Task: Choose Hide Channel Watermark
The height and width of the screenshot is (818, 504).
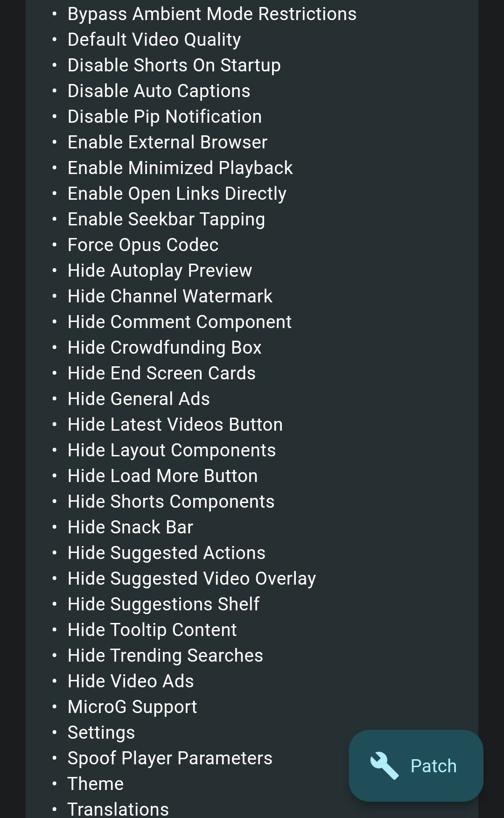Action: (x=170, y=296)
